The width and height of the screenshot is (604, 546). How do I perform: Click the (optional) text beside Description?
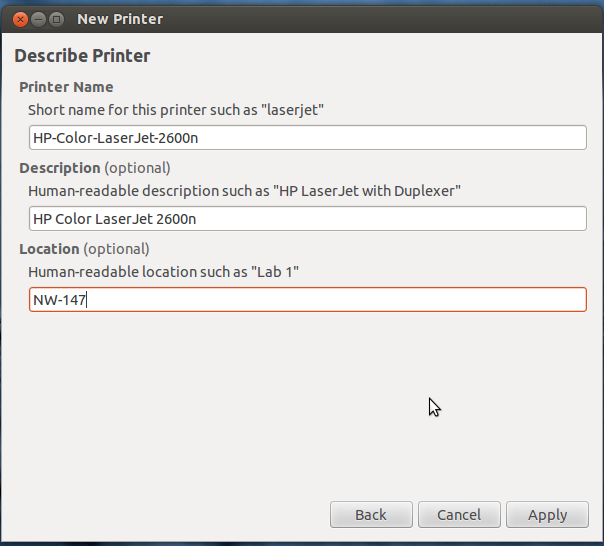[138, 168]
